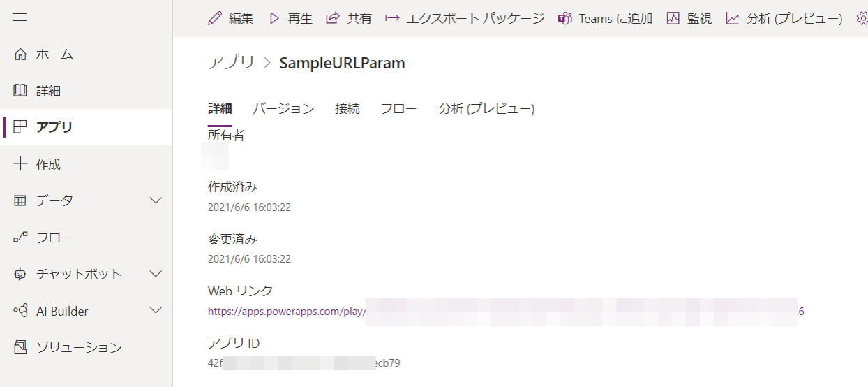
Task: Expand the チャットボット section chevron
Action: point(156,274)
